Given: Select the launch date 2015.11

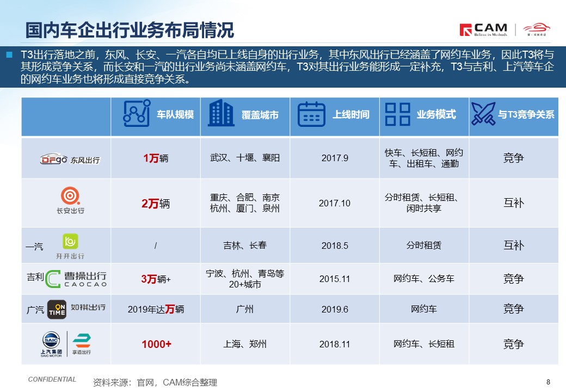Looking at the screenshot, I should tap(335, 279).
